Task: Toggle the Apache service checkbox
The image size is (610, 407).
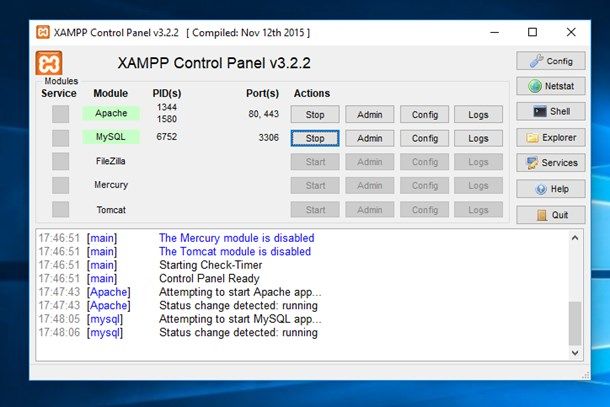Action: [x=61, y=114]
